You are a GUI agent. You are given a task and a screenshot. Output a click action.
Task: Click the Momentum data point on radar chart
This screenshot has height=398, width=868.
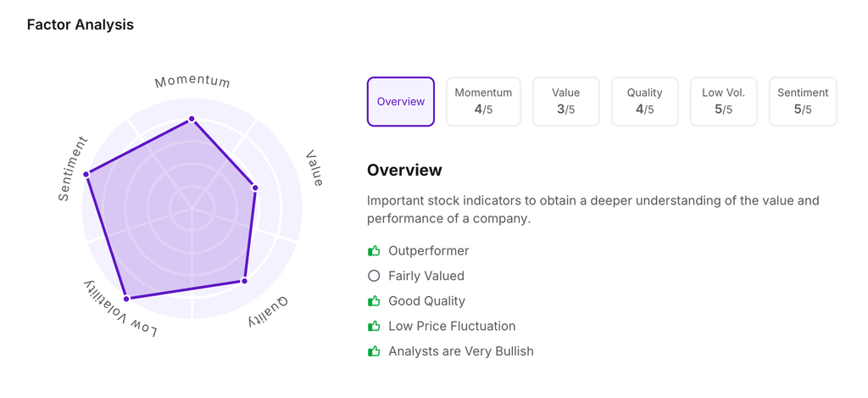192,119
